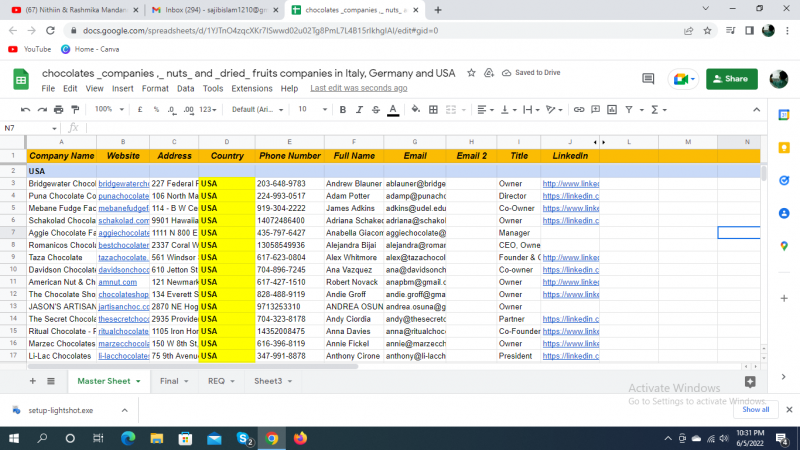
Task: Click the Merge cells icon
Action: (451, 110)
